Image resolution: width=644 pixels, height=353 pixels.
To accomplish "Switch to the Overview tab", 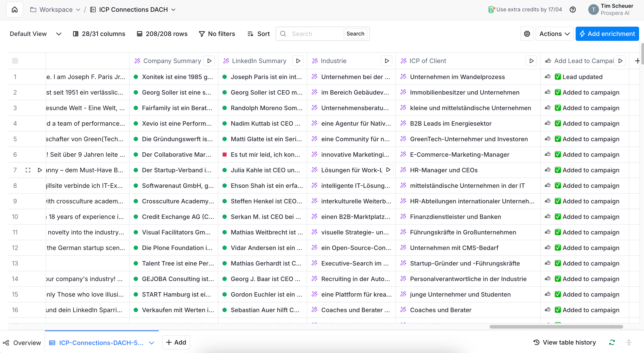I will pos(22,343).
